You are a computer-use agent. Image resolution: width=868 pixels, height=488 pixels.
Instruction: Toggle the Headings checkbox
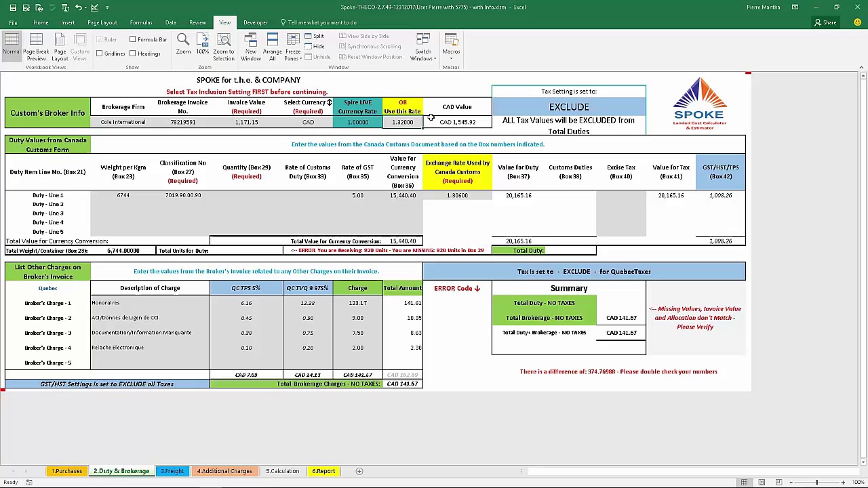144,54
